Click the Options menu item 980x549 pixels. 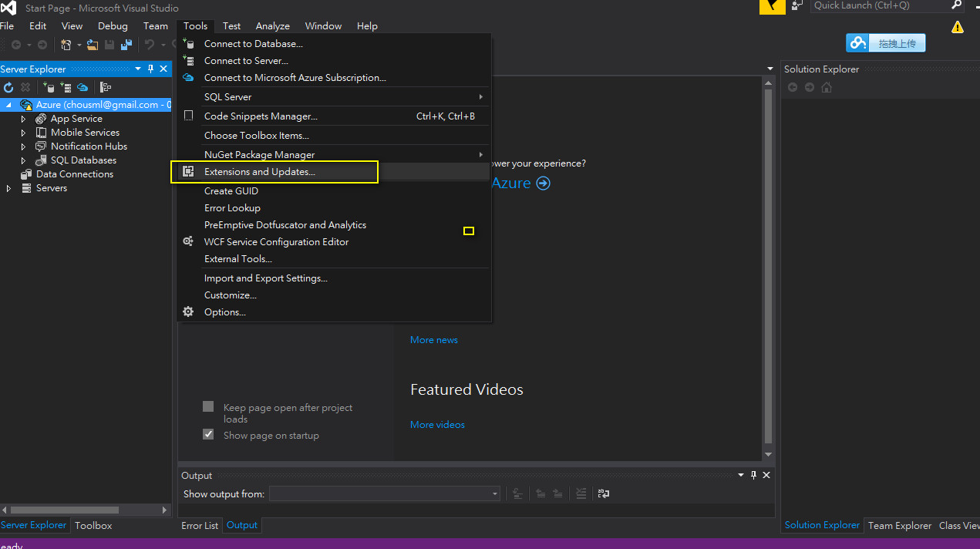(334, 312)
